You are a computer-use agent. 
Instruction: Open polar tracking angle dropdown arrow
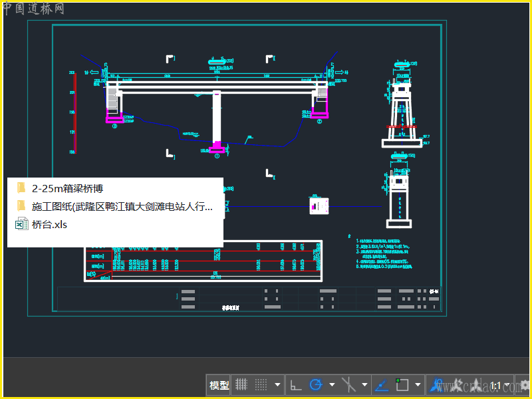click(332, 385)
